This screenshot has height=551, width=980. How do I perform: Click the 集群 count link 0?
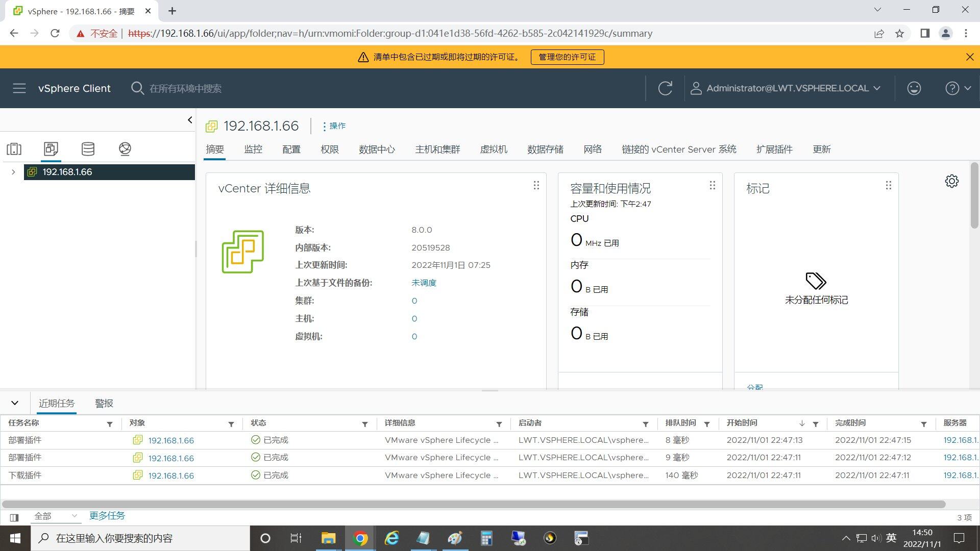(x=414, y=301)
